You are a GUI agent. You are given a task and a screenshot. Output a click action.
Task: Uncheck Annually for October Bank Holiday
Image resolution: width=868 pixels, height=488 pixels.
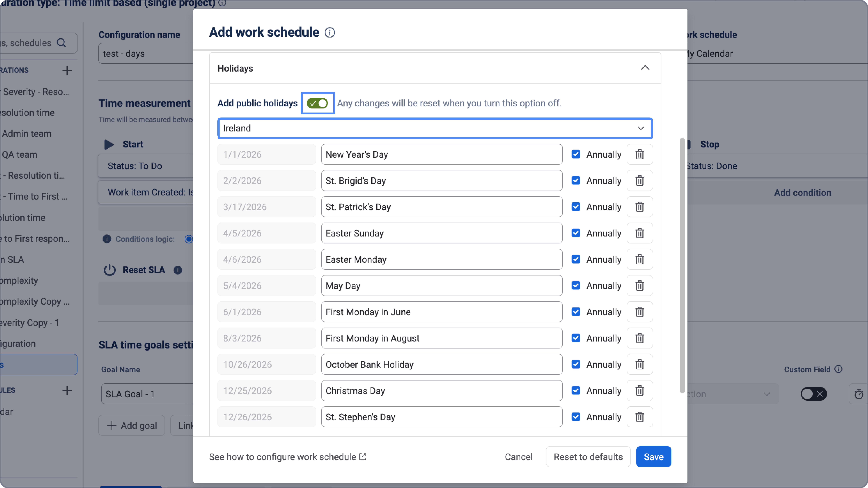pyautogui.click(x=576, y=364)
